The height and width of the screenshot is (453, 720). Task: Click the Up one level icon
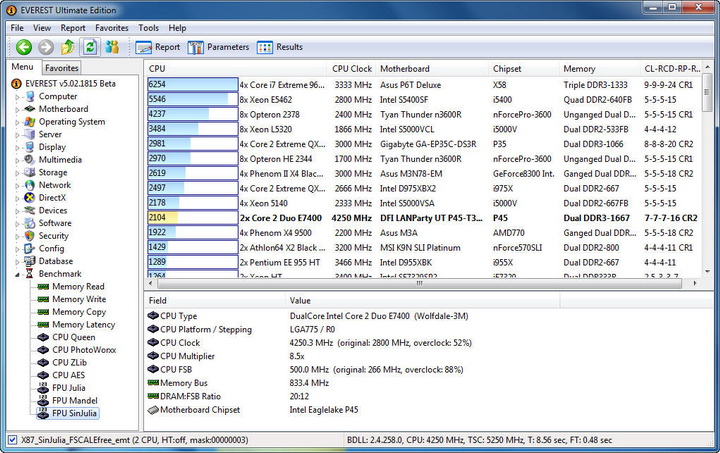coord(68,47)
